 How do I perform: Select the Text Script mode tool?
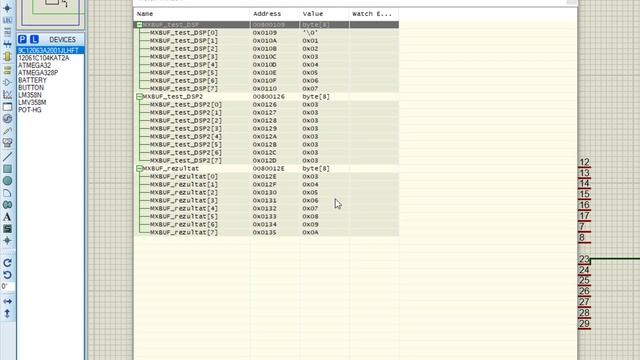pyautogui.click(x=7, y=32)
